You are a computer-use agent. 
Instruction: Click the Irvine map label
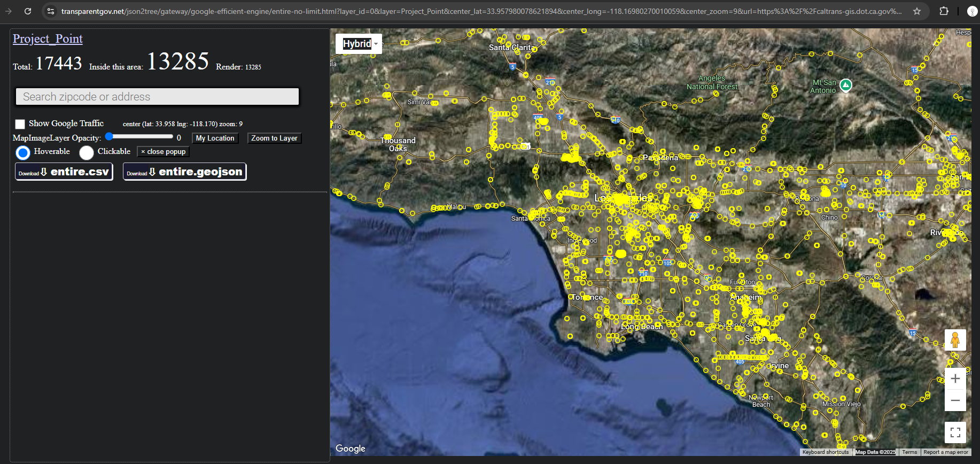click(x=778, y=366)
